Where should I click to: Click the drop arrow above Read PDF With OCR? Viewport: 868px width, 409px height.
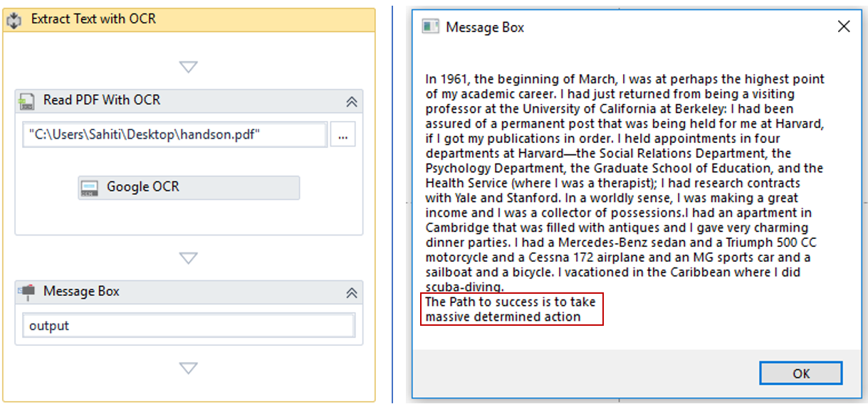click(x=188, y=67)
